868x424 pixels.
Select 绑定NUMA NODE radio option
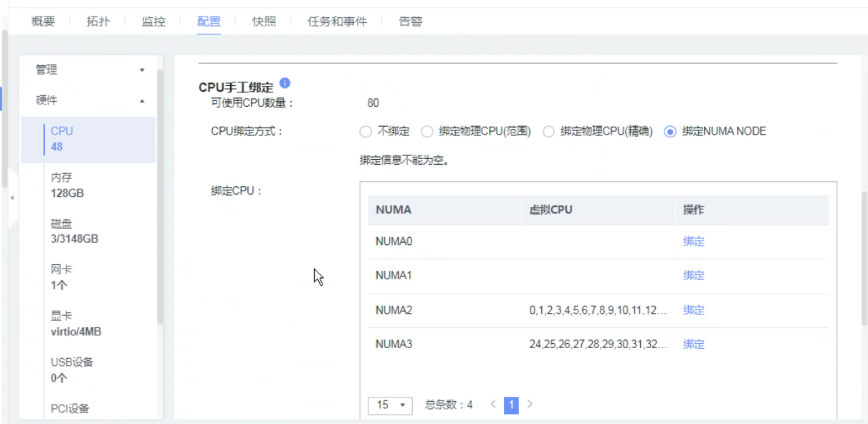click(671, 132)
